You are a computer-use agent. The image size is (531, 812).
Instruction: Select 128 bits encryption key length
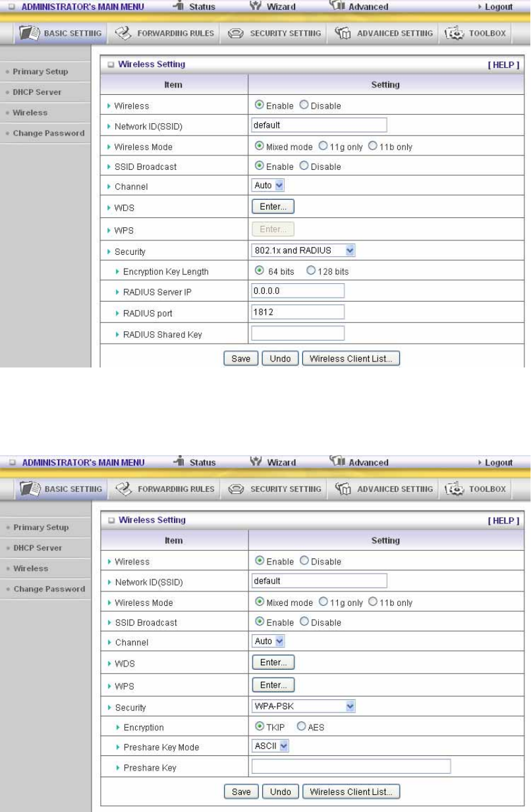[x=310, y=271]
